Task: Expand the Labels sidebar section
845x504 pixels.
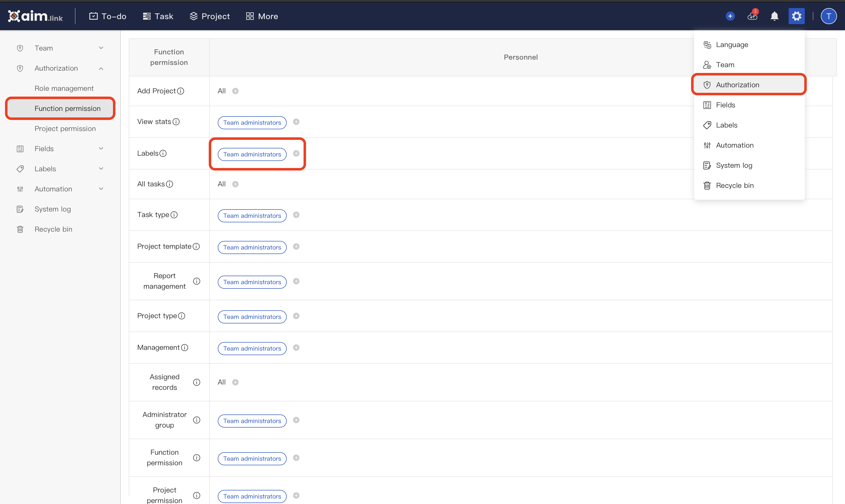Action: tap(101, 169)
